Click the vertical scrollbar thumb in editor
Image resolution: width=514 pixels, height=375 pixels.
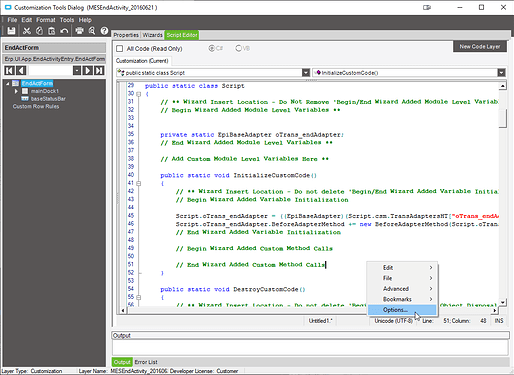(x=503, y=118)
